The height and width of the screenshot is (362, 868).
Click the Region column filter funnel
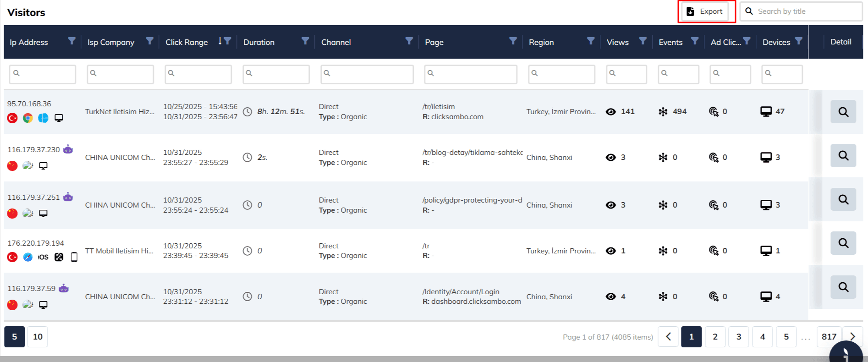pyautogui.click(x=591, y=41)
